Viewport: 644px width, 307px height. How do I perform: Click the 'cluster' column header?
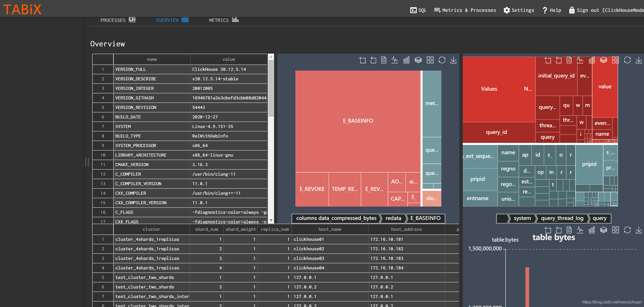[x=151, y=229]
